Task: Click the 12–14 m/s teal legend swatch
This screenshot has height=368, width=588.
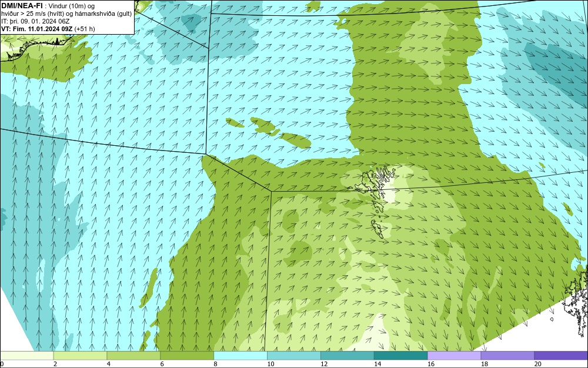Action: pyautogui.click(x=348, y=355)
